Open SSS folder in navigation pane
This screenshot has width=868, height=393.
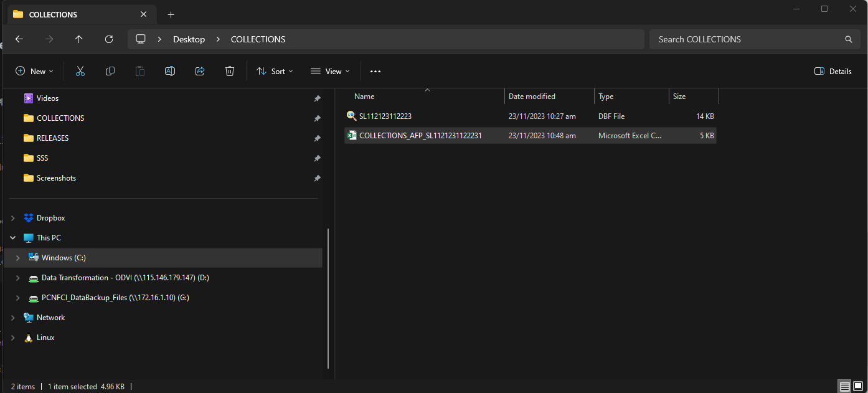(42, 158)
